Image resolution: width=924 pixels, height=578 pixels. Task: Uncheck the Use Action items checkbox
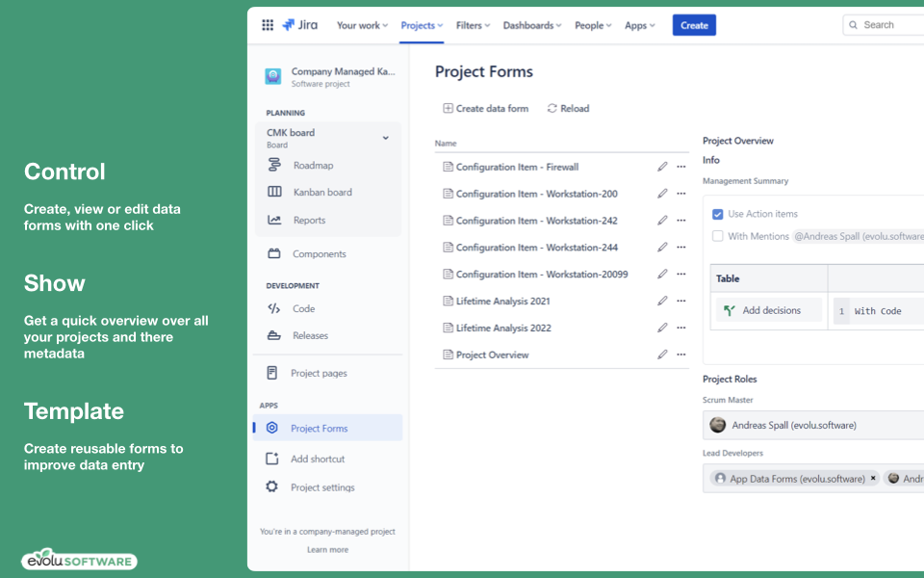(716, 214)
